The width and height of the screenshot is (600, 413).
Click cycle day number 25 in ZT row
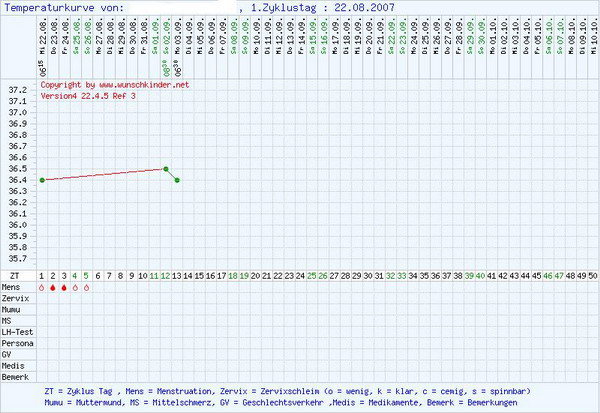tap(312, 275)
